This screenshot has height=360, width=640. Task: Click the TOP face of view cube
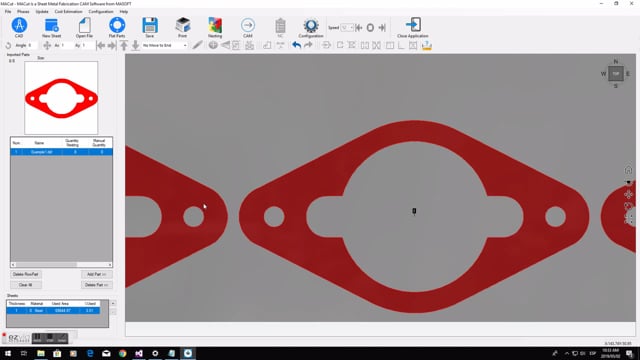tap(616, 74)
